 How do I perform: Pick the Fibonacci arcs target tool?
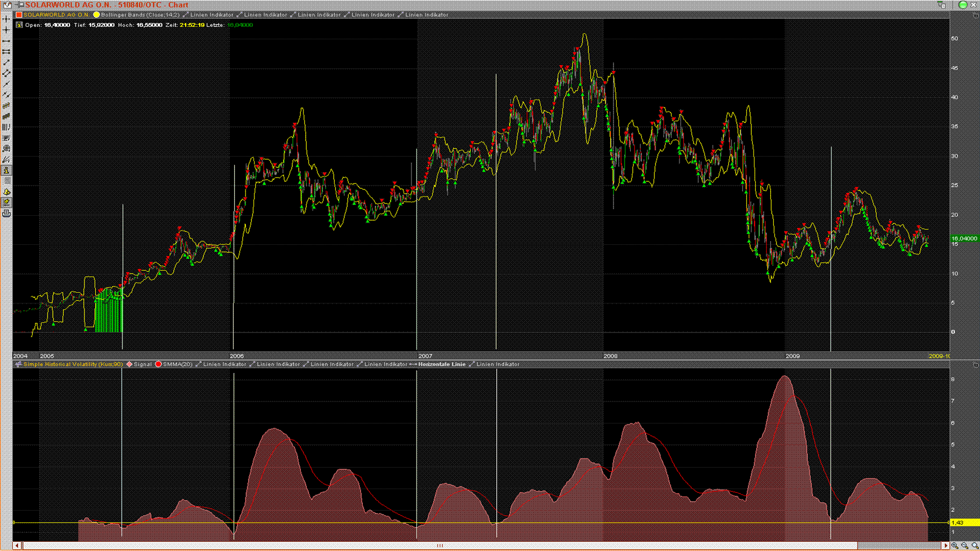[6, 149]
